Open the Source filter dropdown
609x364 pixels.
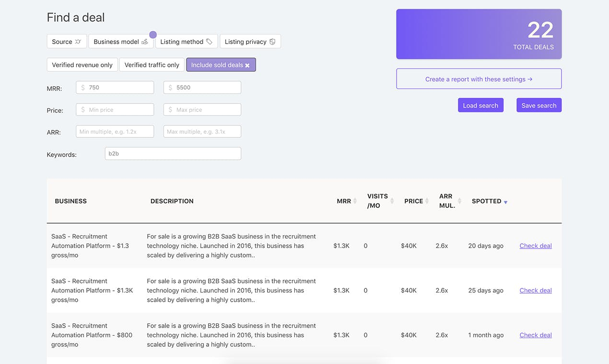click(x=67, y=42)
